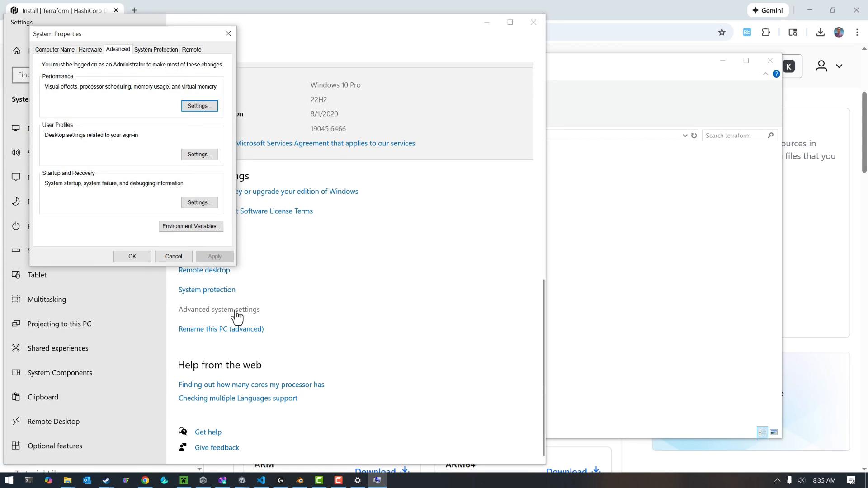
Task: Open Chrome extensions puzzle icon
Action: 766,32
